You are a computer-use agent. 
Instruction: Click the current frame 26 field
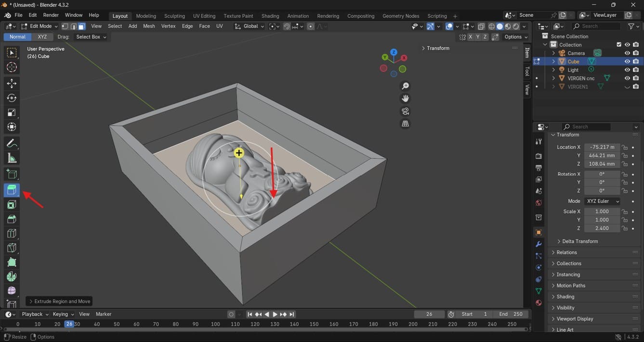[429, 314]
